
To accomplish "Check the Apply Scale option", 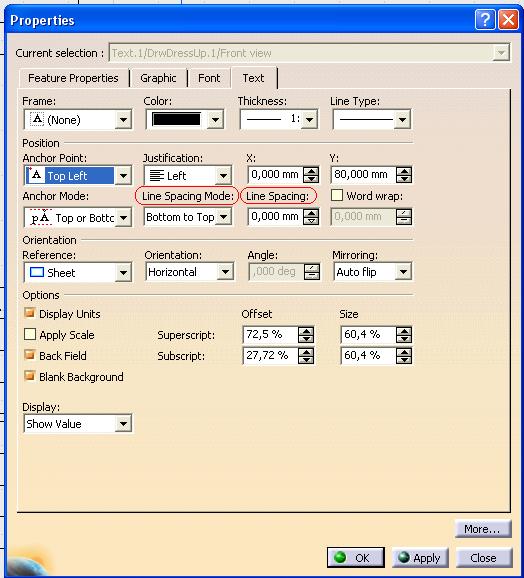I will 29,334.
